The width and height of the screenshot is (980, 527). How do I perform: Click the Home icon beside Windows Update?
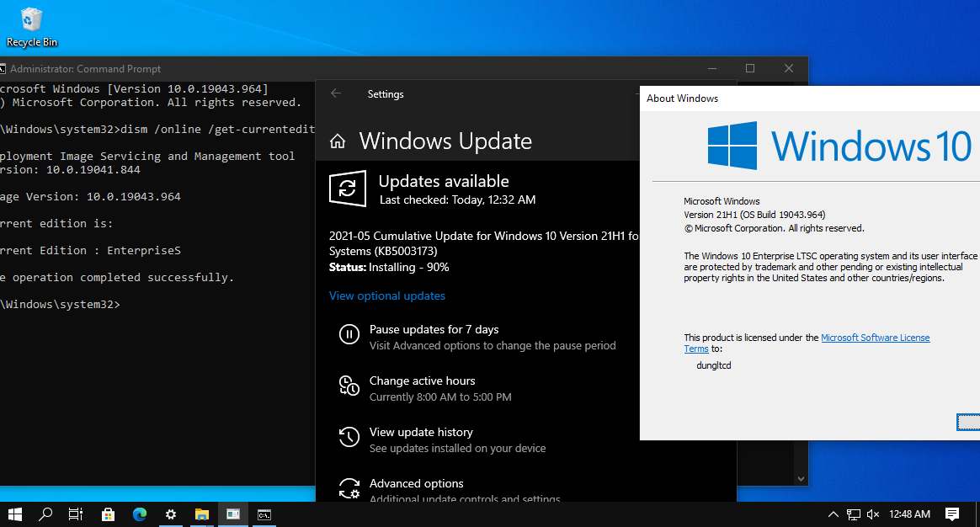(x=338, y=141)
